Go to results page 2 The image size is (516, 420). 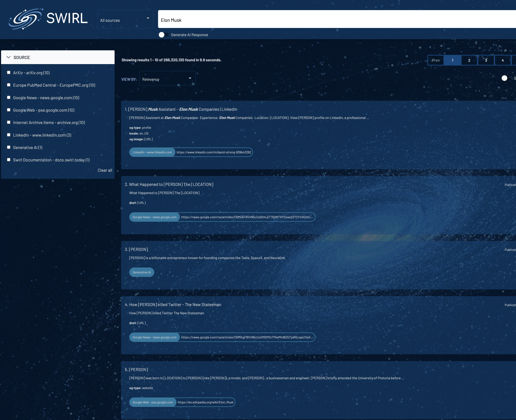pyautogui.click(x=469, y=60)
